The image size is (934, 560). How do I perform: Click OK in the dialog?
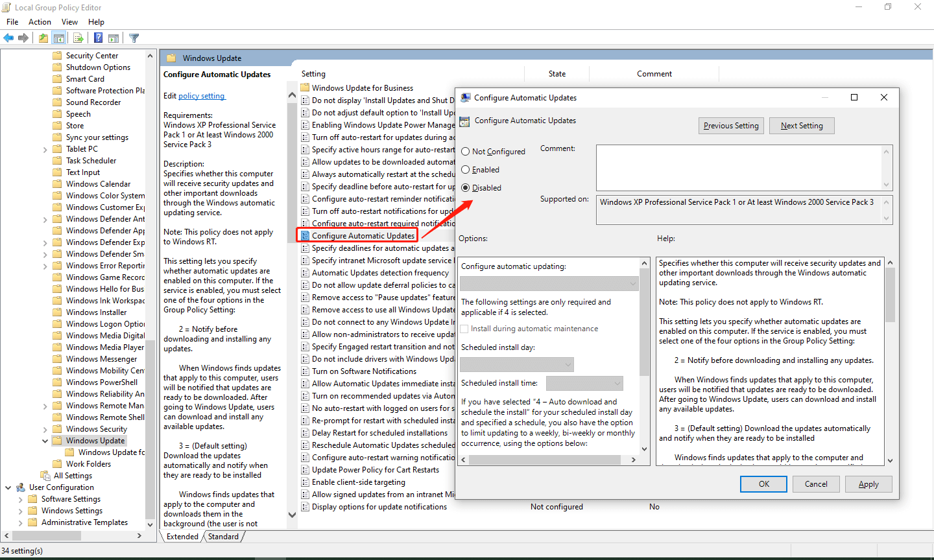tap(764, 484)
